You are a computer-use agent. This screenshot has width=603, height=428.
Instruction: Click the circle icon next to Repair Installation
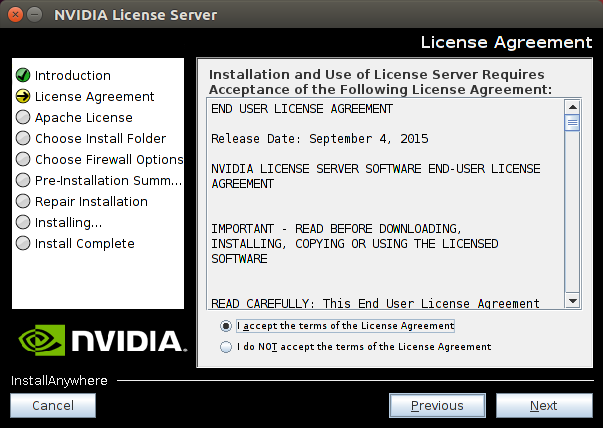pyautogui.click(x=22, y=202)
